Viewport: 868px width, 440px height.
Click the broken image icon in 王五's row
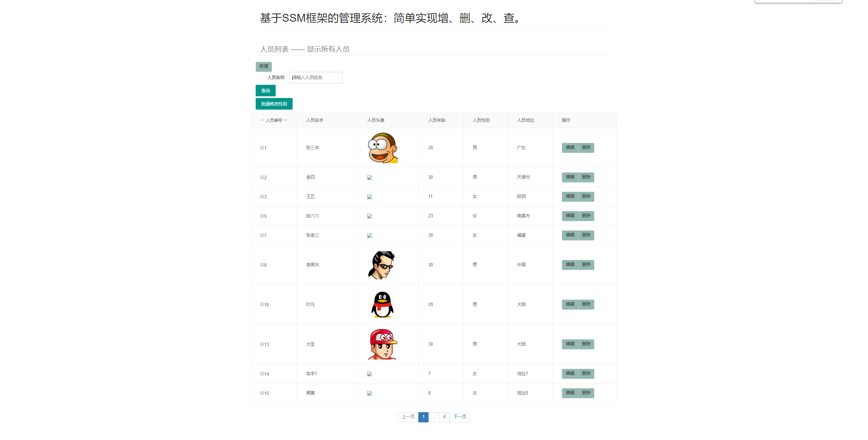(x=369, y=196)
